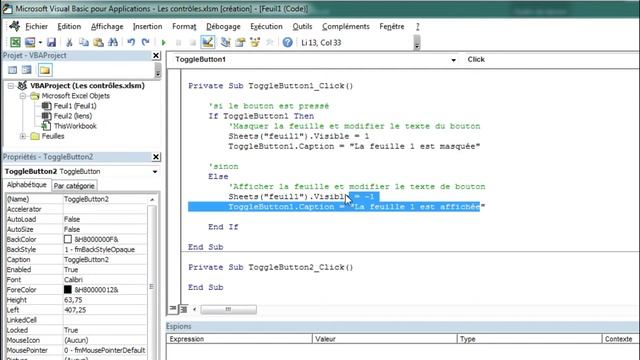This screenshot has width=640, height=360.
Task: Open the ? help menu
Action: point(418,27)
